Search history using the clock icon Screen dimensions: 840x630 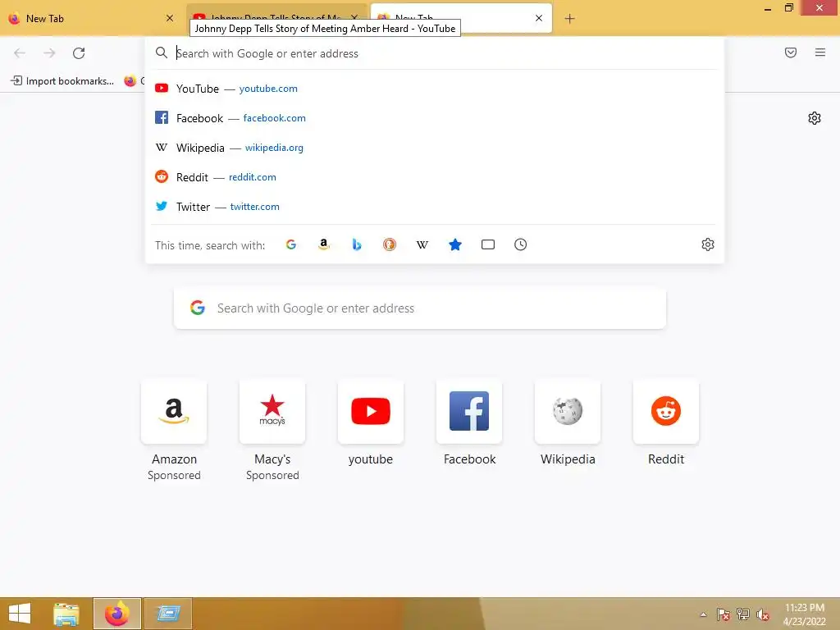click(521, 244)
